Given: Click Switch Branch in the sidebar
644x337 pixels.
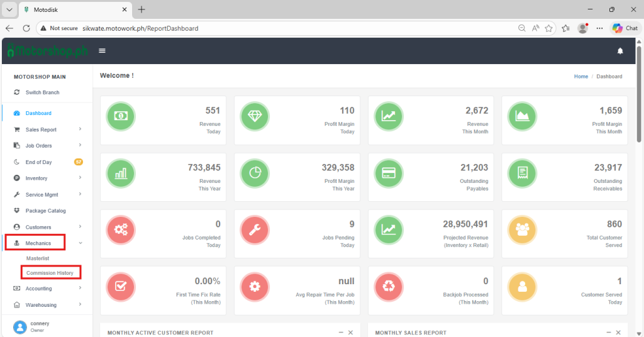Looking at the screenshot, I should click(x=42, y=92).
